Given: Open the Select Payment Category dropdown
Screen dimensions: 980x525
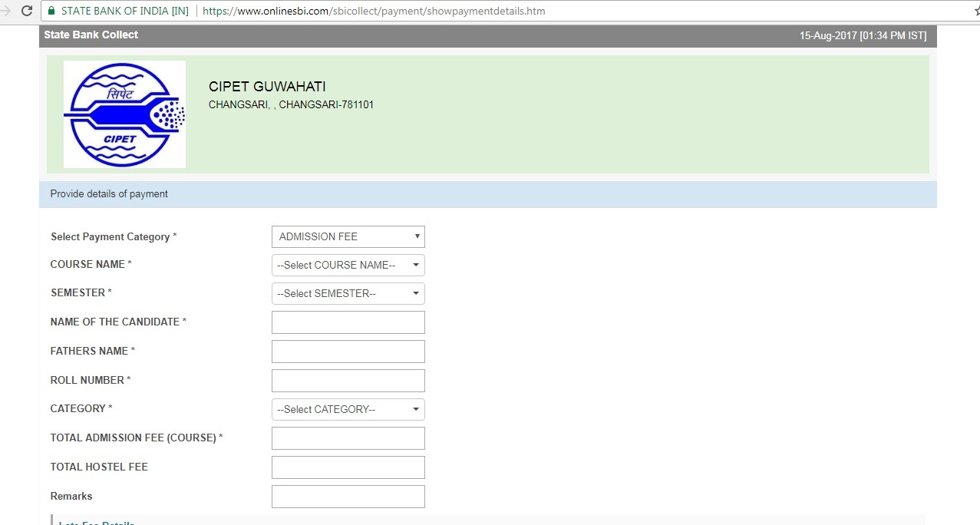Looking at the screenshot, I should pyautogui.click(x=348, y=236).
